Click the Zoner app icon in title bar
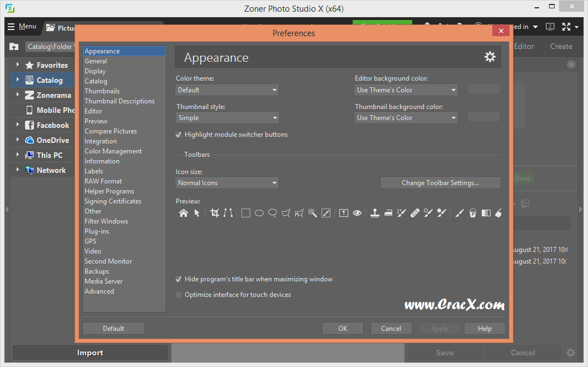This screenshot has height=367, width=588. point(10,8)
